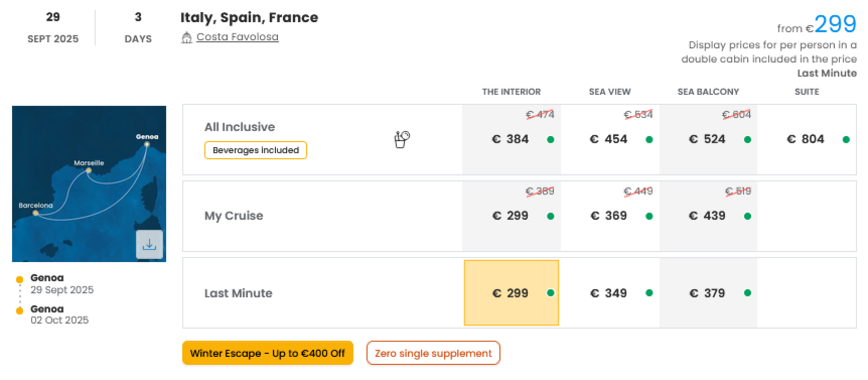
Task: Choose My Cruise Interior €299 fare
Action: pyautogui.click(x=511, y=216)
